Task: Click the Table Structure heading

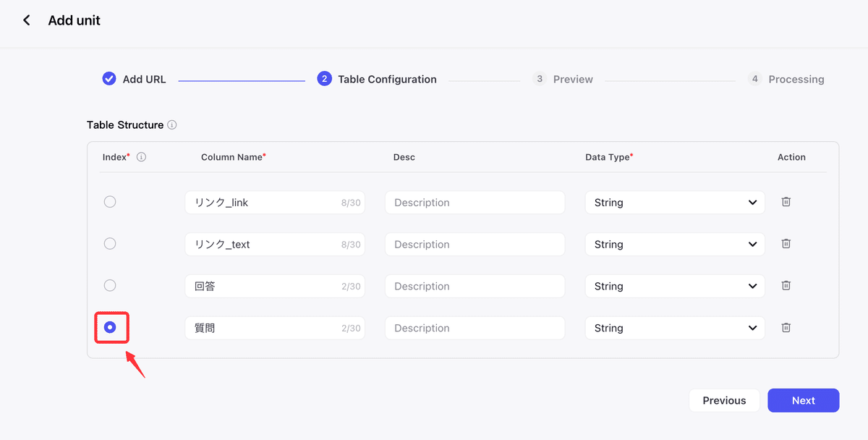Action: coord(125,125)
